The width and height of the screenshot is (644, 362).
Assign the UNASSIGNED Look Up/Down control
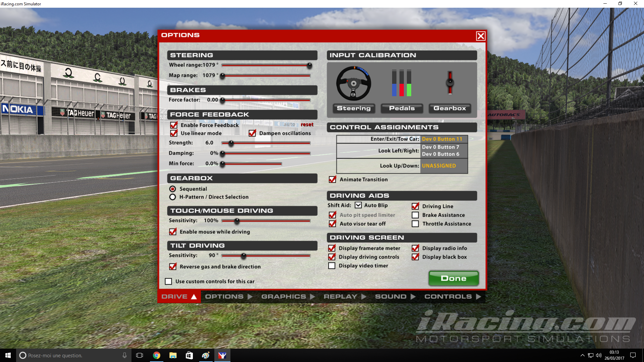[x=444, y=166]
